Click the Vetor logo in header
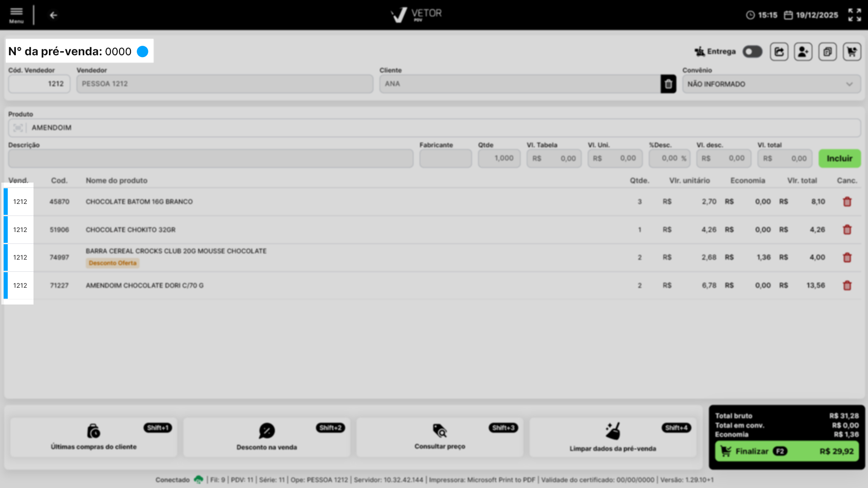The image size is (868, 488). pyautogui.click(x=416, y=15)
